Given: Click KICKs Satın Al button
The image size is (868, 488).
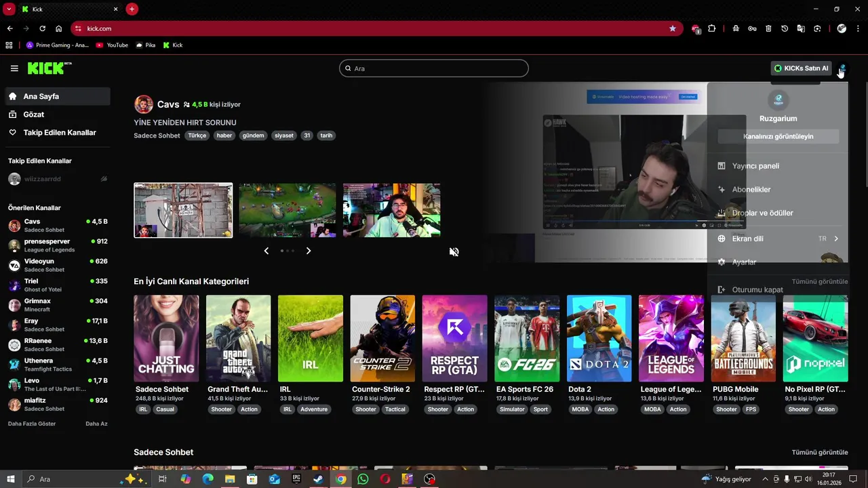Looking at the screenshot, I should pos(801,68).
